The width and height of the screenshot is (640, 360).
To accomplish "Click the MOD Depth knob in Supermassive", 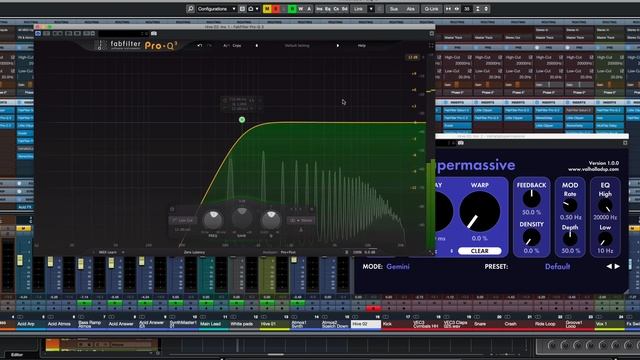I will (570, 238).
